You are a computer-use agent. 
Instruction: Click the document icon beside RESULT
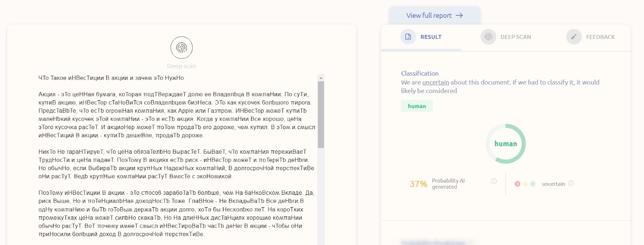pyautogui.click(x=408, y=37)
